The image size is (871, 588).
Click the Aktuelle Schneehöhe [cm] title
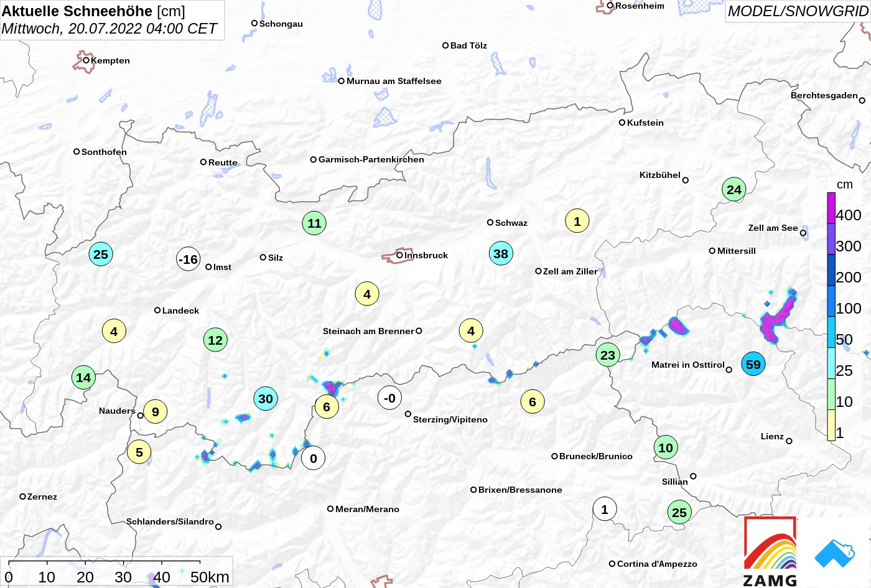point(93,11)
